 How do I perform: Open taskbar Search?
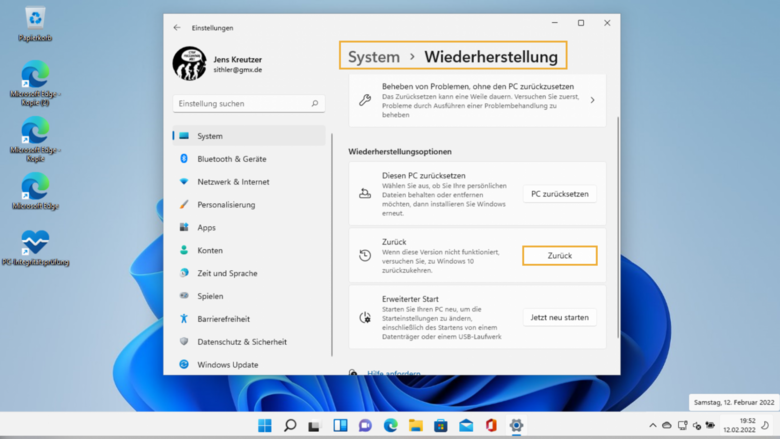(290, 426)
